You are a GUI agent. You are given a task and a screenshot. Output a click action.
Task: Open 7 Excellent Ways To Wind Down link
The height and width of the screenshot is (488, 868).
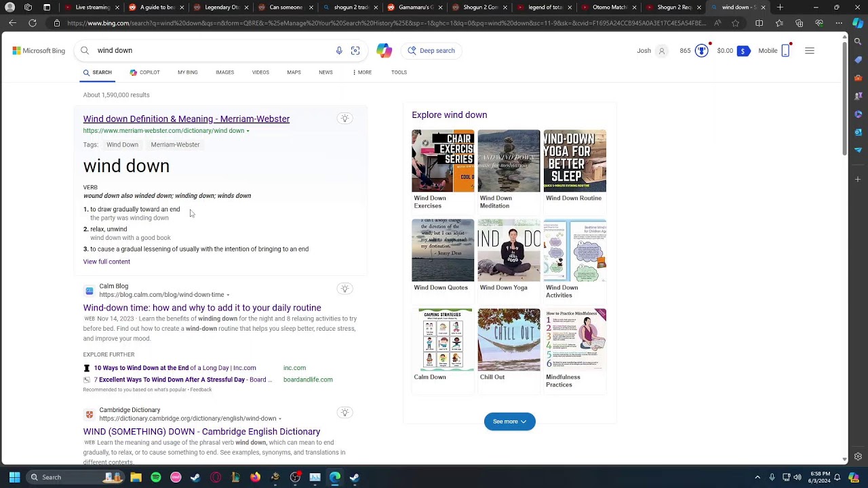pyautogui.click(x=183, y=380)
